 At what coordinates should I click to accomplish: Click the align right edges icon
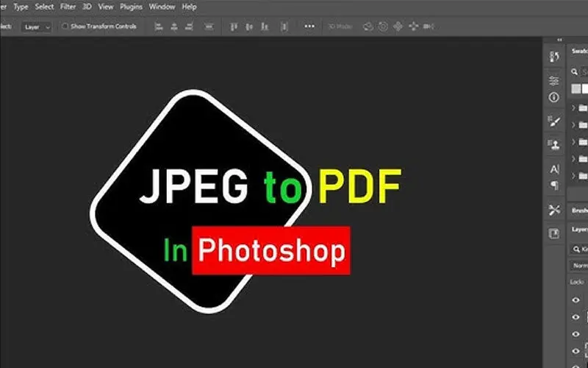pyautogui.click(x=189, y=26)
